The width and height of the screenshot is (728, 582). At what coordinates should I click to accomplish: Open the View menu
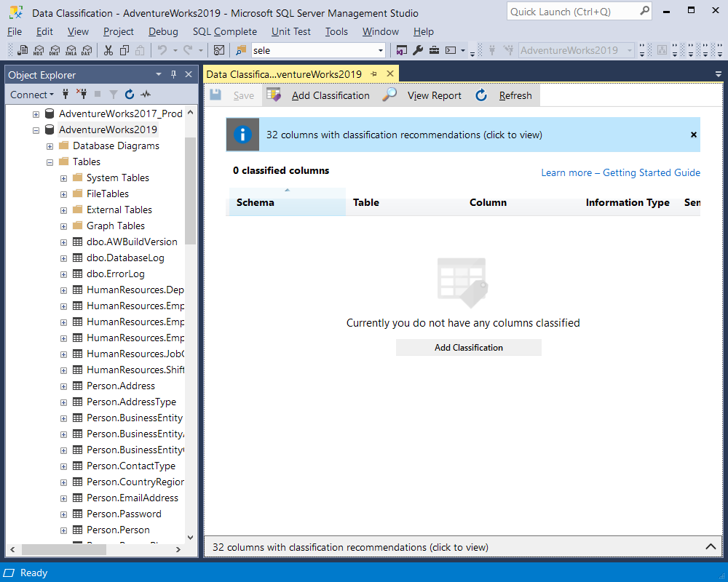pos(78,31)
